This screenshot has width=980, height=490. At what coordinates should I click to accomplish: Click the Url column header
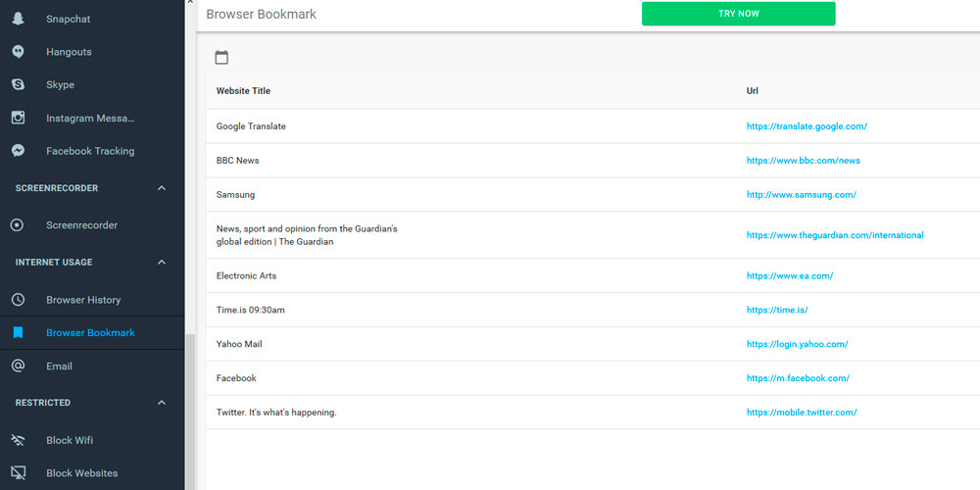753,91
